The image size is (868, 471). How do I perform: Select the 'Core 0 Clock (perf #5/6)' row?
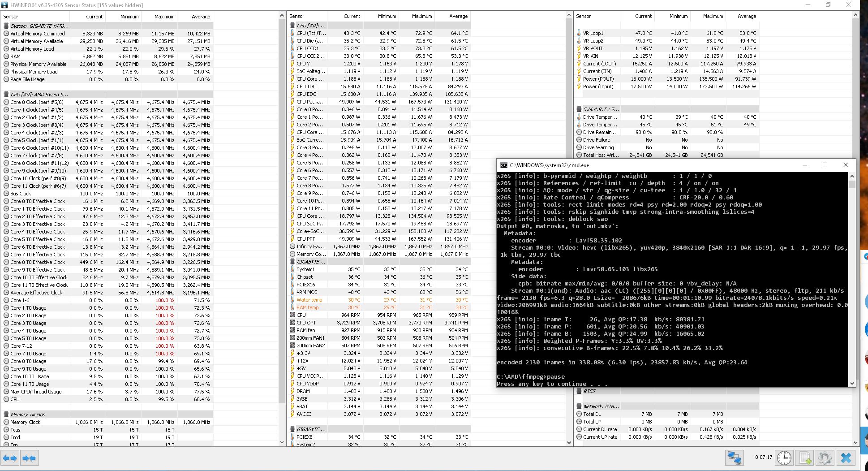point(107,102)
